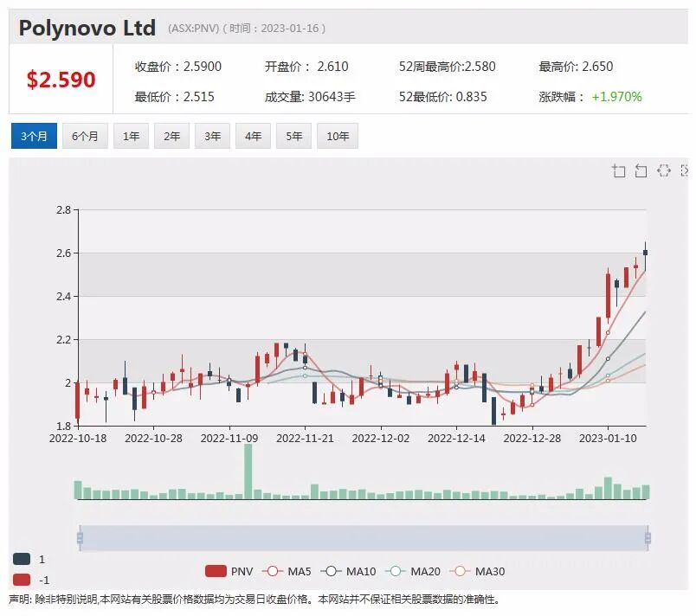Grab the left data zoom slider handle

80,538
